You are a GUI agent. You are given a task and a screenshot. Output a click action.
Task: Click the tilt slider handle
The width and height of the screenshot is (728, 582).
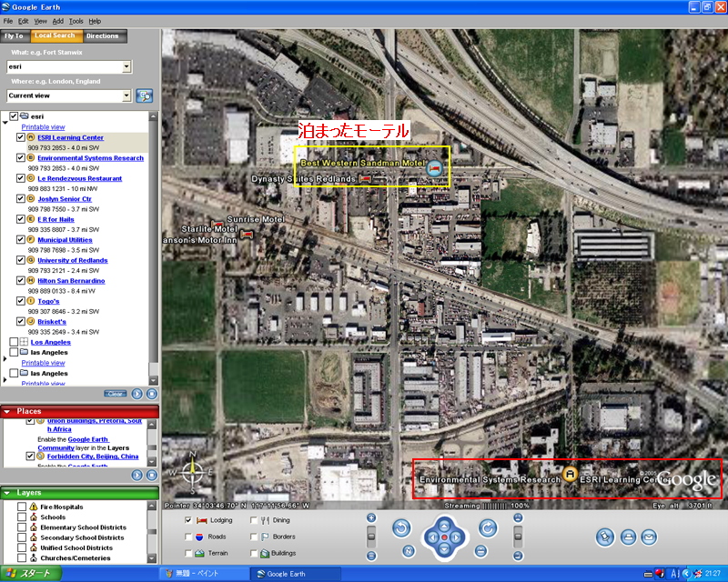tap(518, 537)
